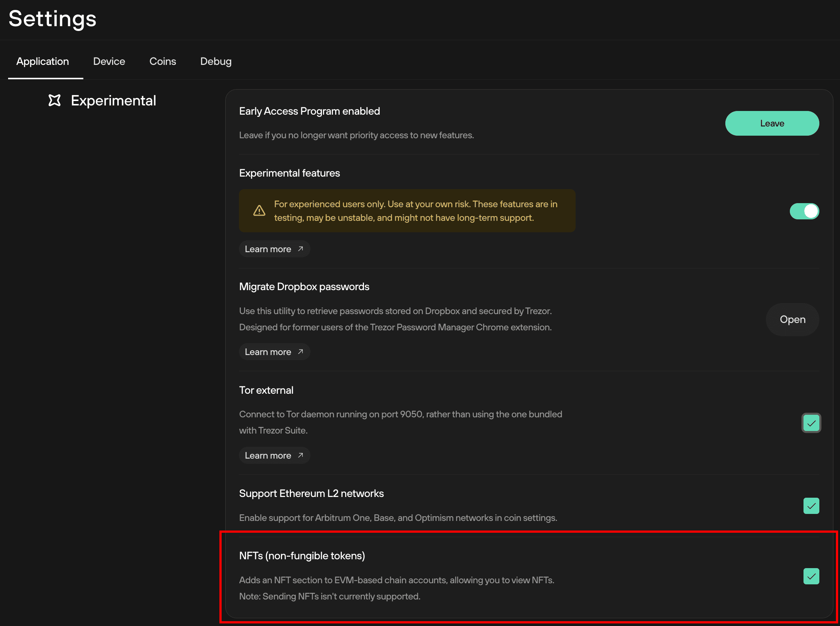This screenshot has height=626, width=840.
Task: Uncheck the NFTs (non-fungible tokens) checkbox
Action: pos(811,576)
